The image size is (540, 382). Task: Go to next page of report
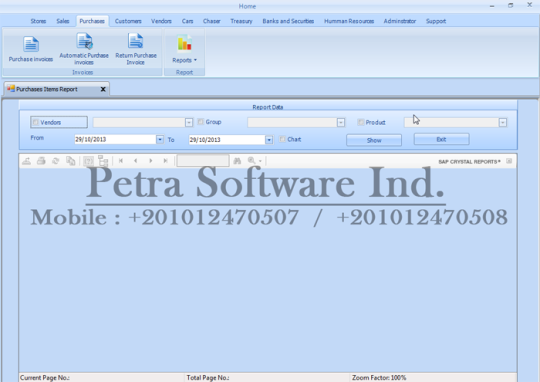click(x=150, y=161)
